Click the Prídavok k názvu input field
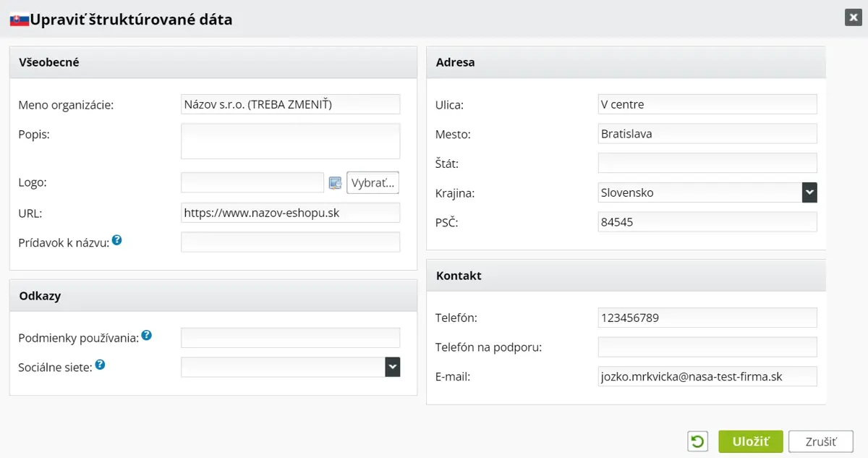 [290, 242]
